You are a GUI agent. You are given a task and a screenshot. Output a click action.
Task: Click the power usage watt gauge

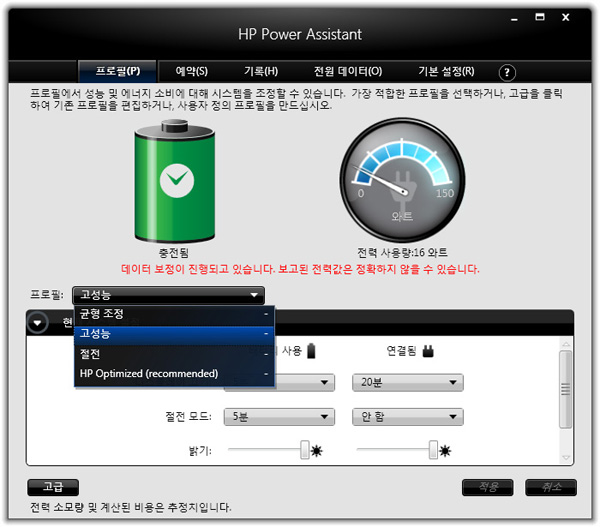coord(402,180)
